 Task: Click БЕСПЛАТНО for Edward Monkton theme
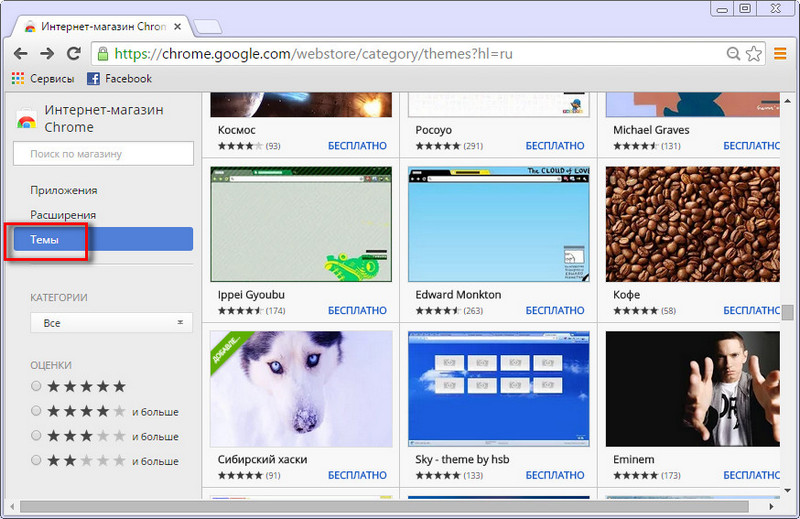pos(555,310)
